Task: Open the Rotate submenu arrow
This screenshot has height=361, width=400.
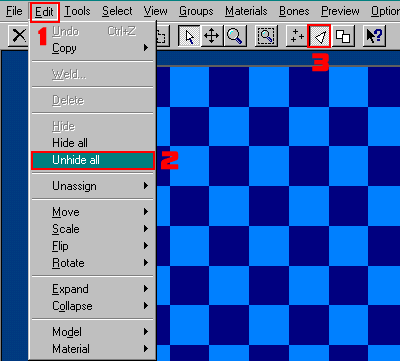Action: 146,263
